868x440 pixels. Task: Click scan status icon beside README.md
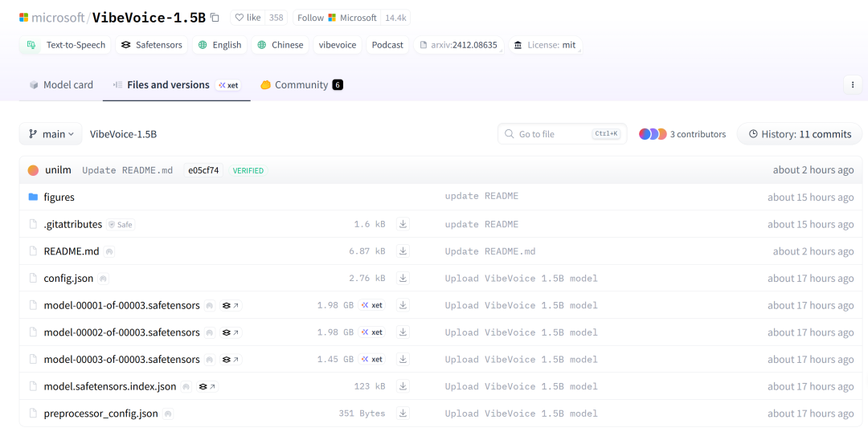point(109,251)
